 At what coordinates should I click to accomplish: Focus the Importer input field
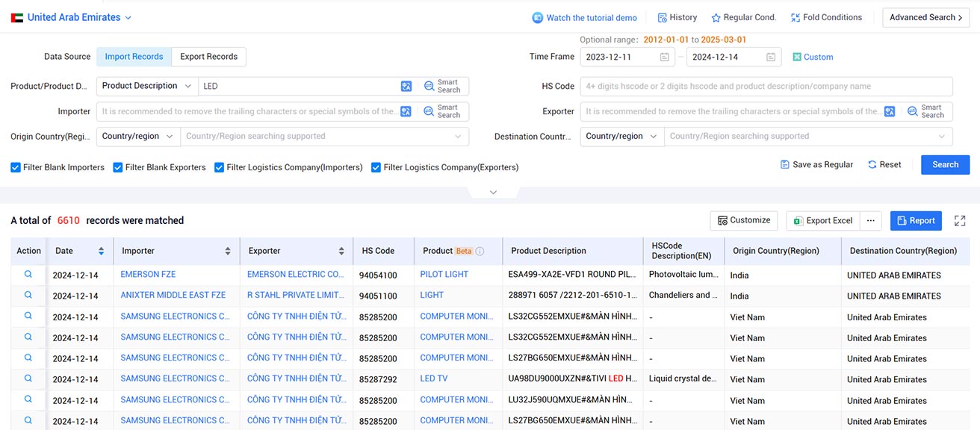(x=248, y=111)
